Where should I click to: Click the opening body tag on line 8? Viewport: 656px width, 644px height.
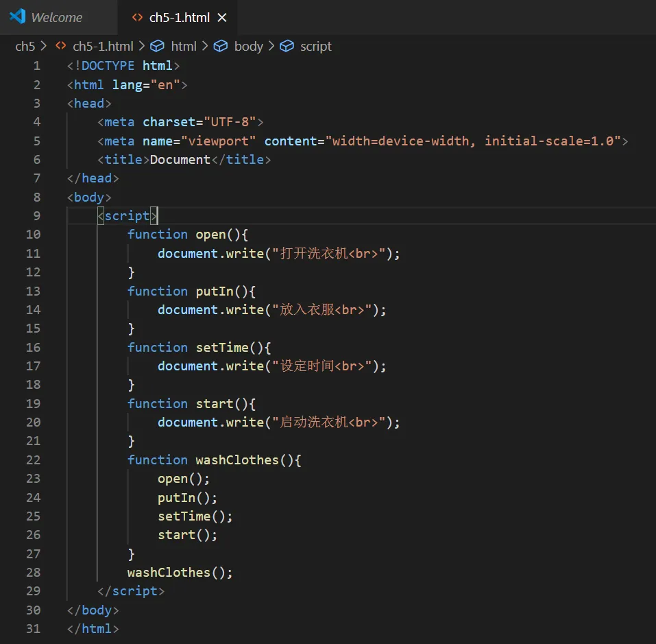pyautogui.click(x=89, y=197)
